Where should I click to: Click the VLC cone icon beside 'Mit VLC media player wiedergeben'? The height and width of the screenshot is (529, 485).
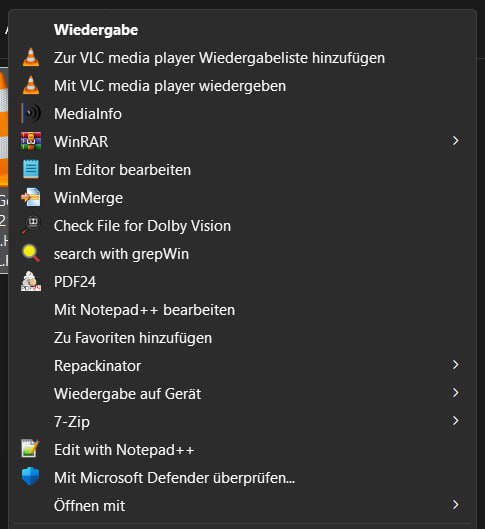pyautogui.click(x=31, y=85)
